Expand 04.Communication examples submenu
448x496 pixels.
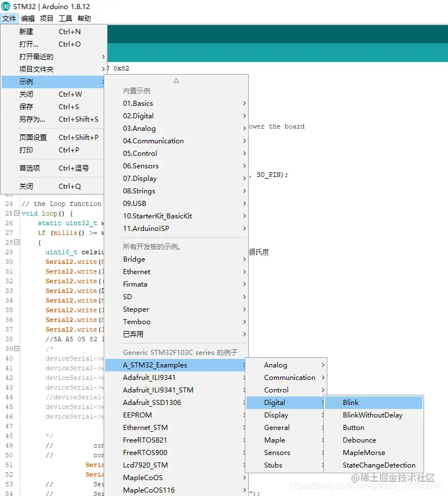point(176,140)
